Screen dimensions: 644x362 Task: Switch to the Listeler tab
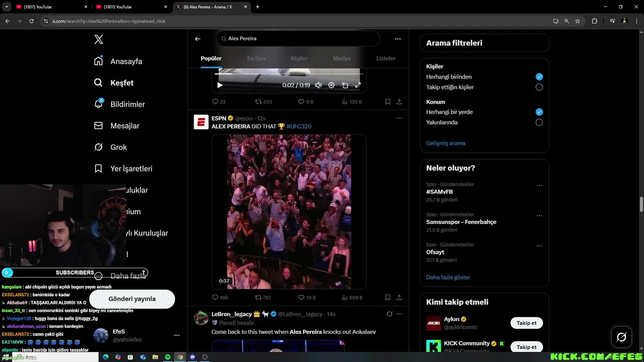point(386,58)
